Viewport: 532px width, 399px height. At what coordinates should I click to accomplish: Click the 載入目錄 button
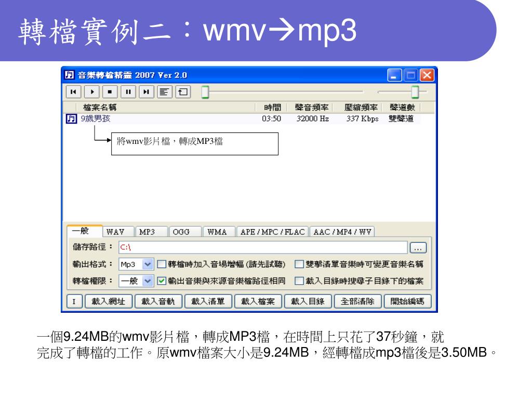click(308, 301)
